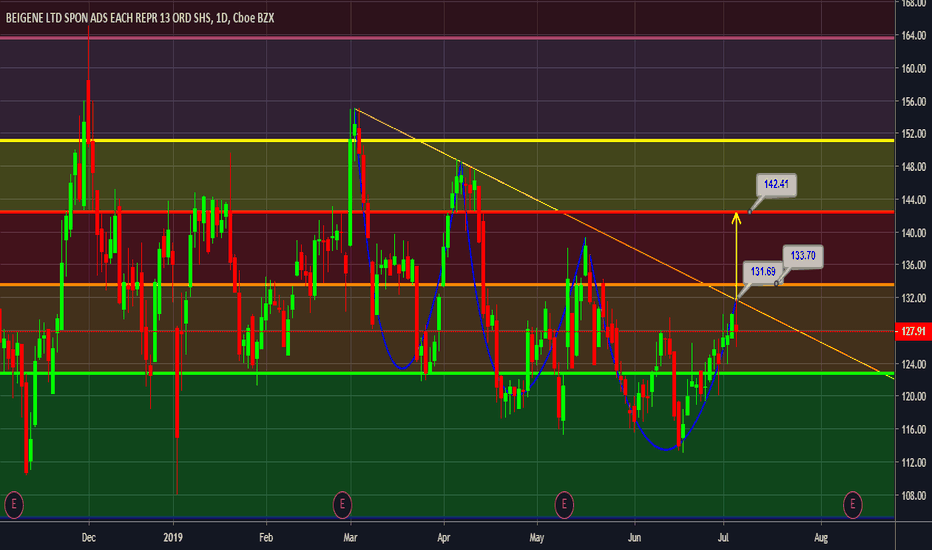
Task: Click the 136.00 price axis label
Action: point(913,265)
